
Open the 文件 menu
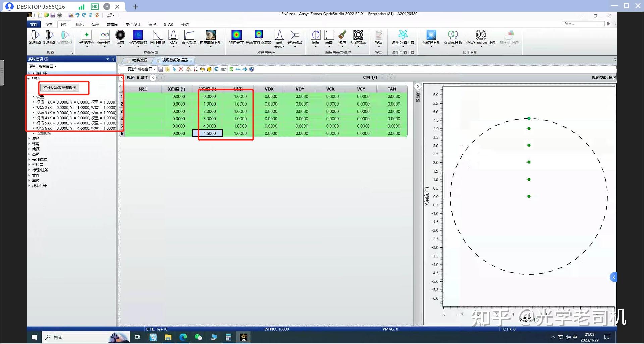[34, 24]
